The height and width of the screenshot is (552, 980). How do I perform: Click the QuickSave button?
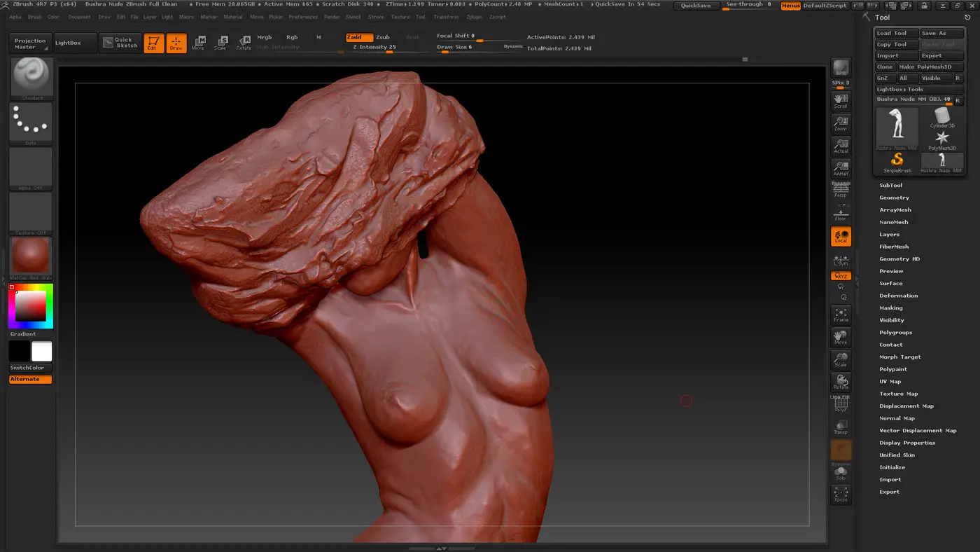(x=696, y=6)
